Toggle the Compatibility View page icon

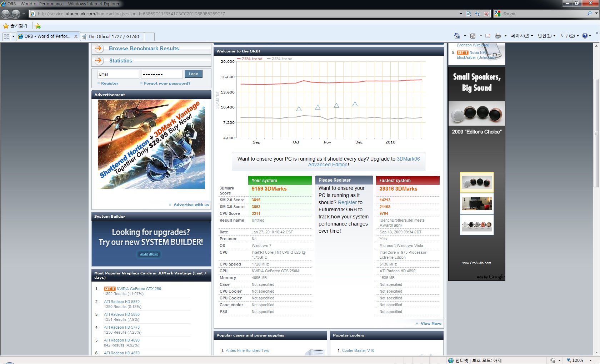(x=469, y=14)
